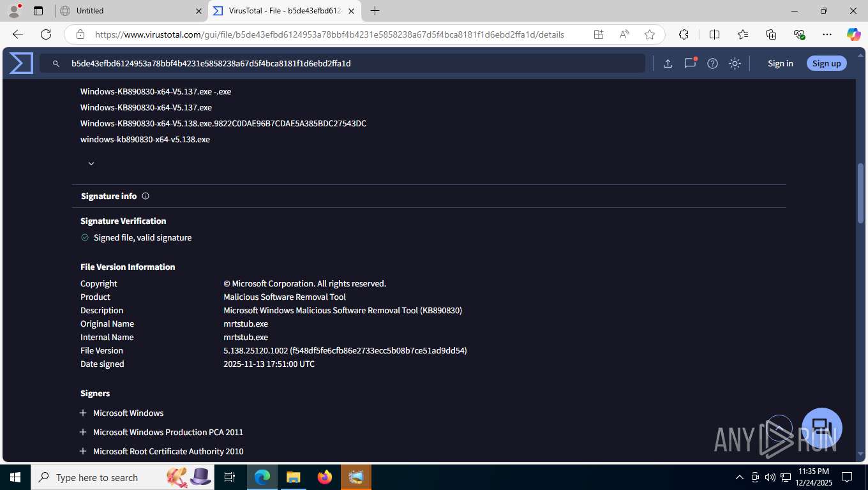The height and width of the screenshot is (490, 868).
Task: Click the Sign in link
Action: [781, 63]
